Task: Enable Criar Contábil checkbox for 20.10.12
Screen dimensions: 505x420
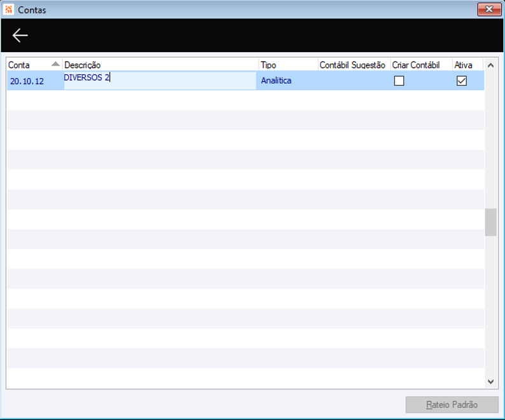Action: [x=399, y=81]
